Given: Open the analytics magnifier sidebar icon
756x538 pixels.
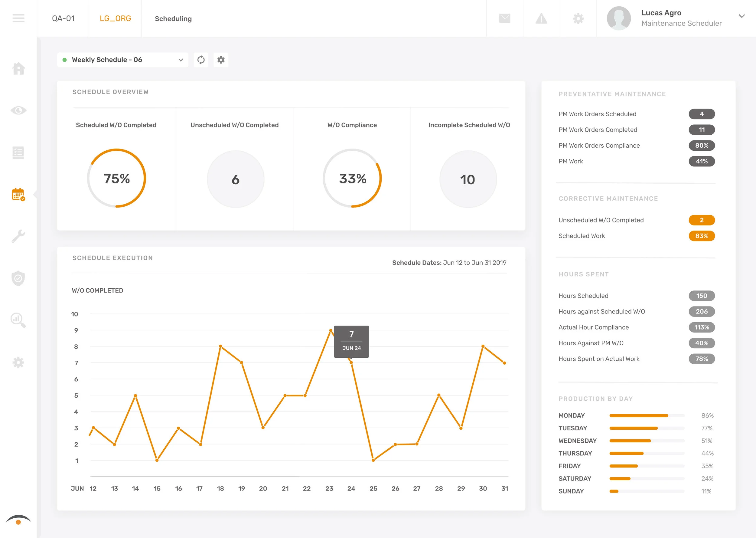Looking at the screenshot, I should pos(18,320).
